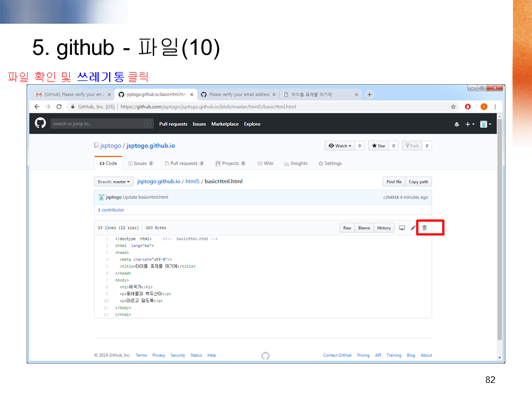Reload the page with refresh icon
This screenshot has height=399, width=532.
pyautogui.click(x=59, y=106)
